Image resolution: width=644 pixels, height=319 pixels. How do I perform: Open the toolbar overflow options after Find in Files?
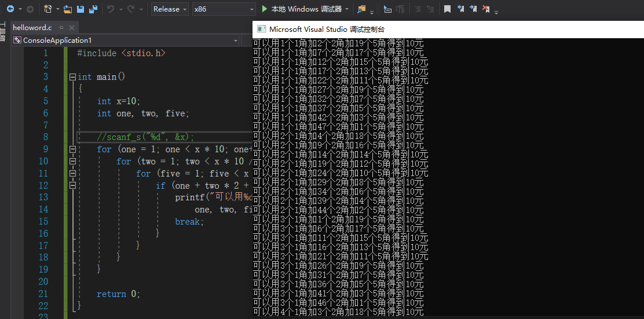(372, 12)
